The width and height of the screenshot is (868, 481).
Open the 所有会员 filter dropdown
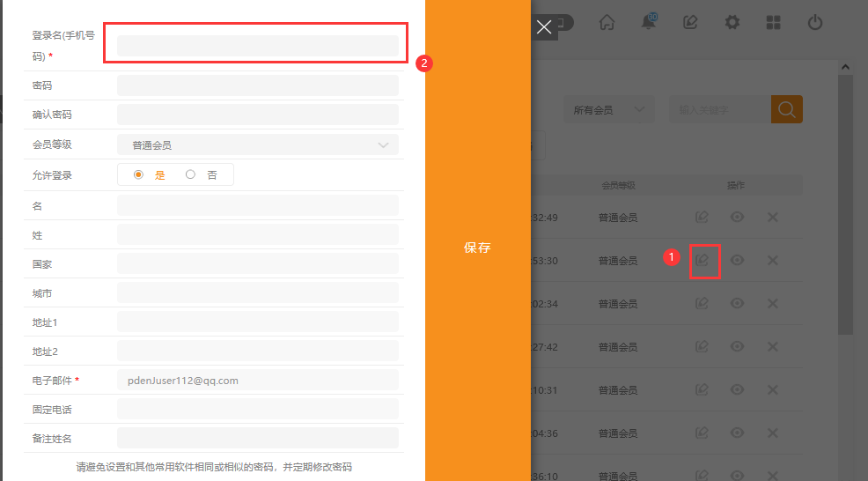click(x=609, y=110)
